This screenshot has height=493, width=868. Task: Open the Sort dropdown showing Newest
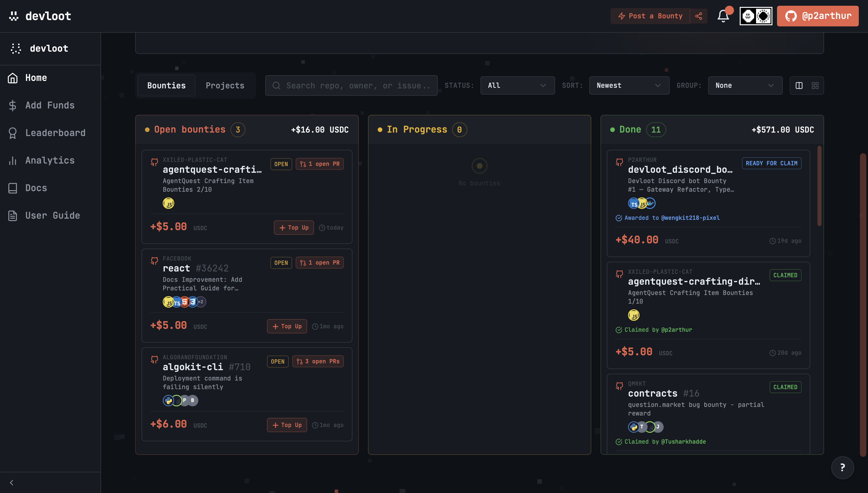coord(629,86)
